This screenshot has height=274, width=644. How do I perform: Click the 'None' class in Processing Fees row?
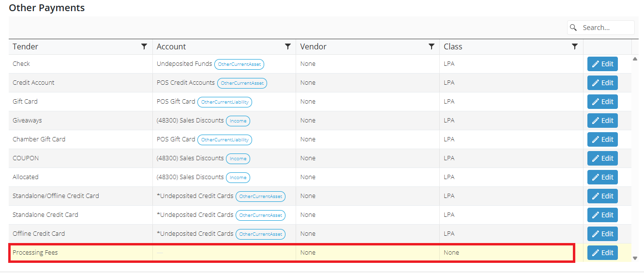451,253
